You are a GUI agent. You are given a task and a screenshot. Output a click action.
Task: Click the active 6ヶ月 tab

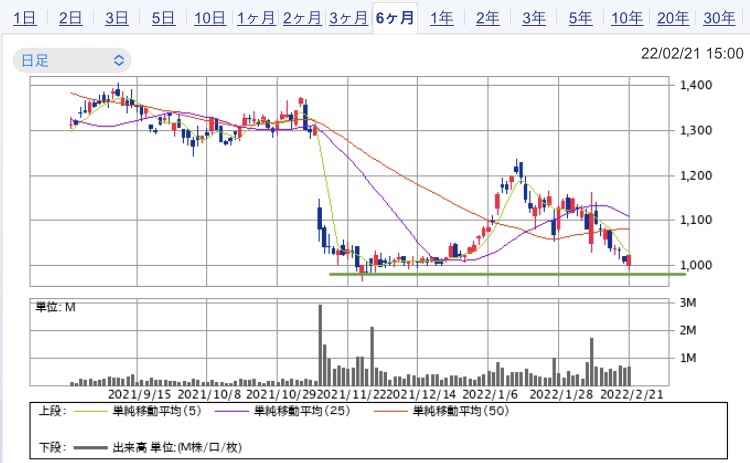(395, 18)
